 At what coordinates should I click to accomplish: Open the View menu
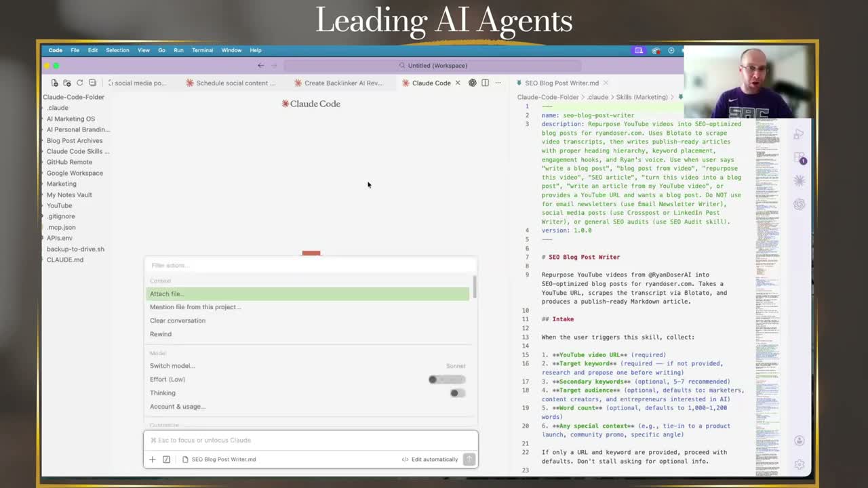[x=144, y=50]
